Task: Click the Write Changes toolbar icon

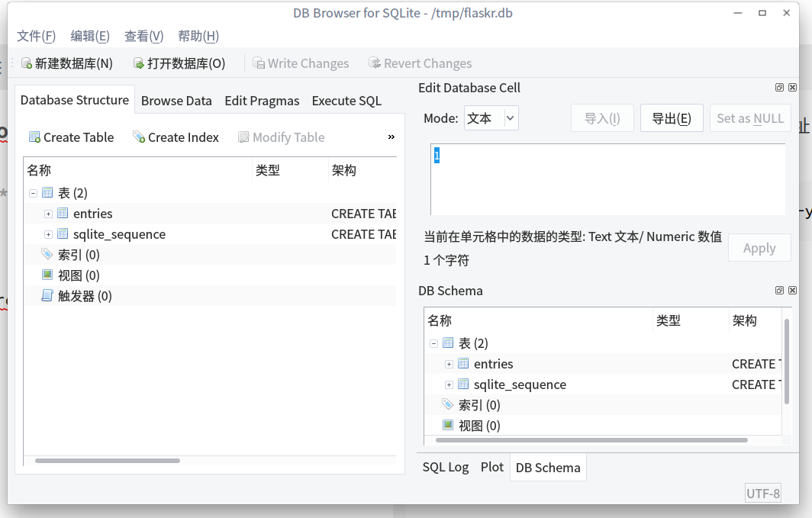Action: [259, 63]
